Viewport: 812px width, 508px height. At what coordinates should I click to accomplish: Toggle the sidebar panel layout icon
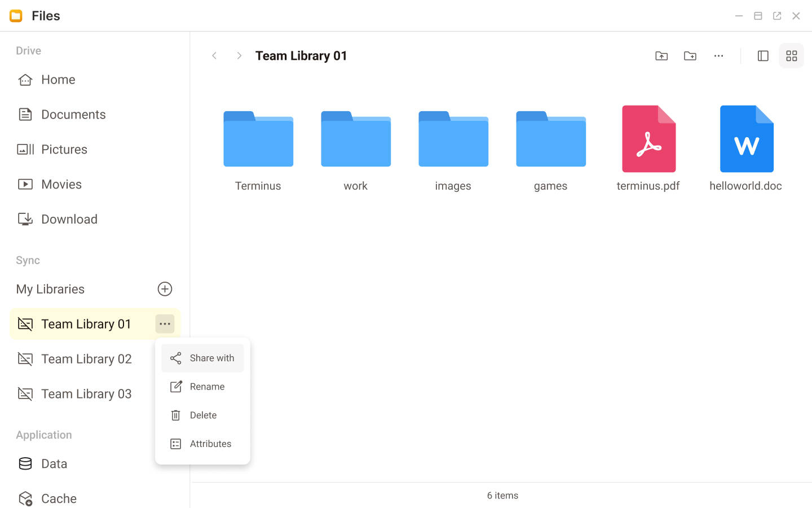(763, 56)
